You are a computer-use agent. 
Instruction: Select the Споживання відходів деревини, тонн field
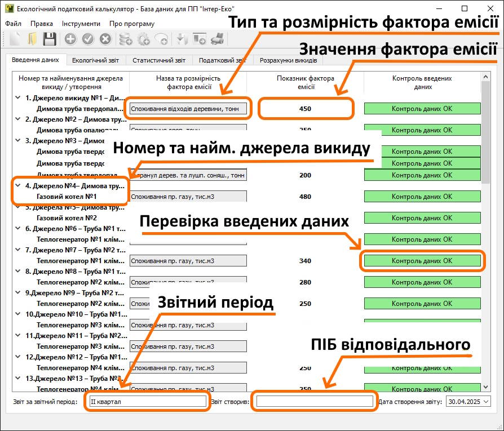(x=188, y=109)
